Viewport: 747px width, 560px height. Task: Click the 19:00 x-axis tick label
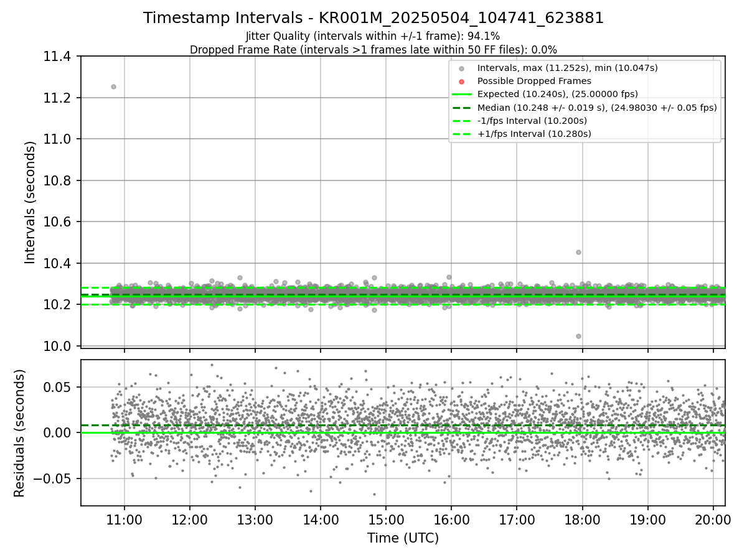click(x=647, y=520)
